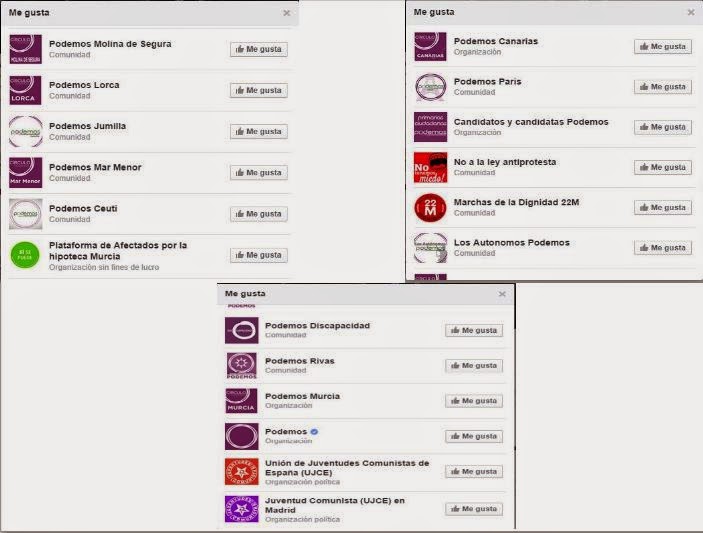Like Plataforma de Afectados por la hipoteca
This screenshot has width=703, height=533.
point(259,256)
